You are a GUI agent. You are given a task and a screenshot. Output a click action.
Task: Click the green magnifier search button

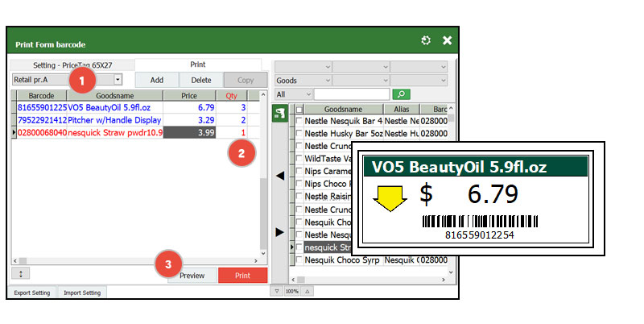[x=401, y=94]
